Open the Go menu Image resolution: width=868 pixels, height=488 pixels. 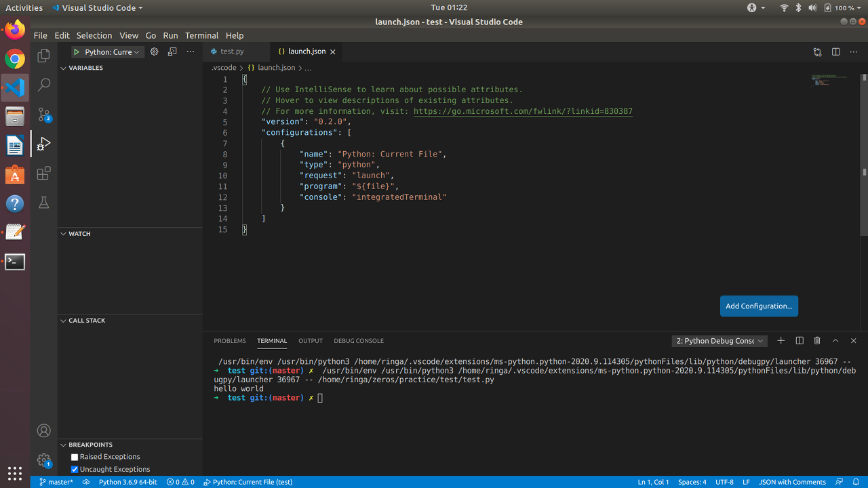(x=151, y=35)
